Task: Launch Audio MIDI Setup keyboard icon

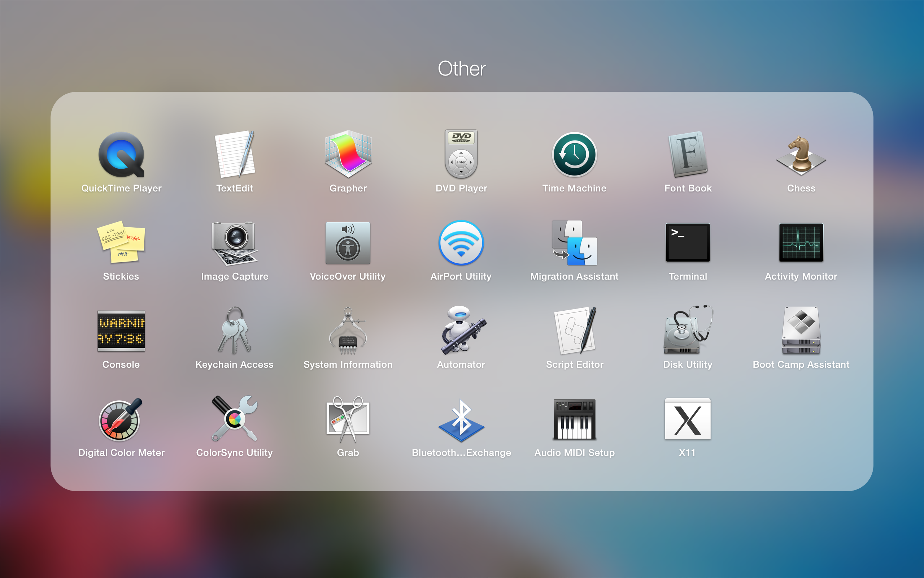Action: pyautogui.click(x=574, y=419)
